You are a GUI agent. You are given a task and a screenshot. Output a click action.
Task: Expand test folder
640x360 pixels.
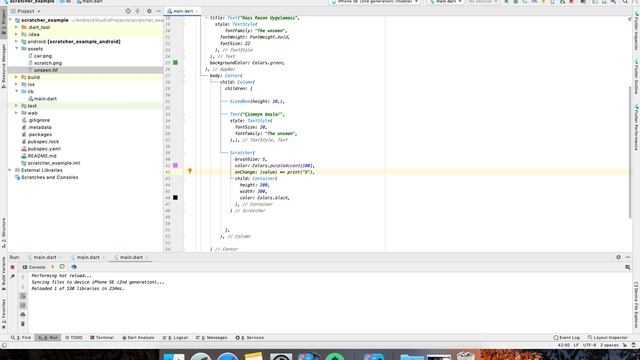(x=16, y=106)
